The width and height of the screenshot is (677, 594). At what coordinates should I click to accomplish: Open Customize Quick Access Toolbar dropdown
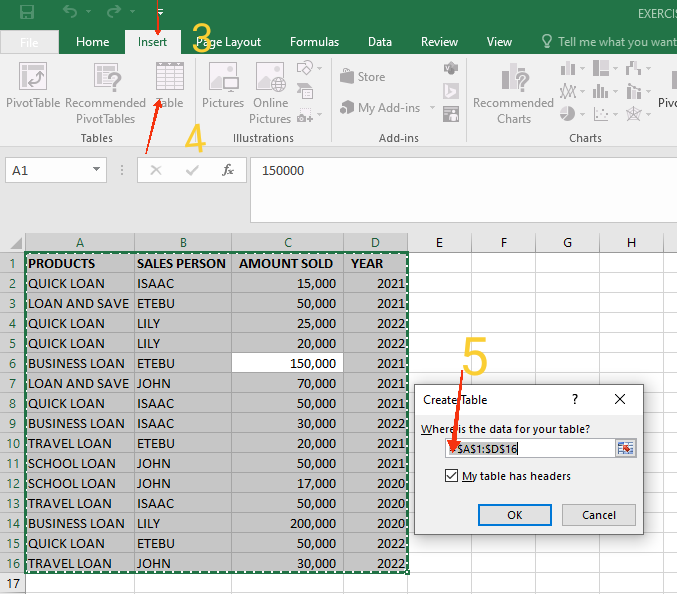point(160,12)
